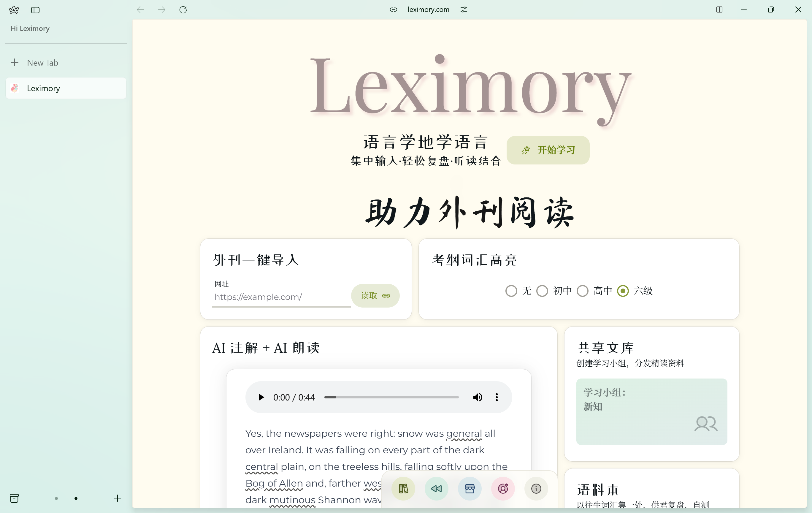Focus the 网址 URL input field

coord(281,297)
